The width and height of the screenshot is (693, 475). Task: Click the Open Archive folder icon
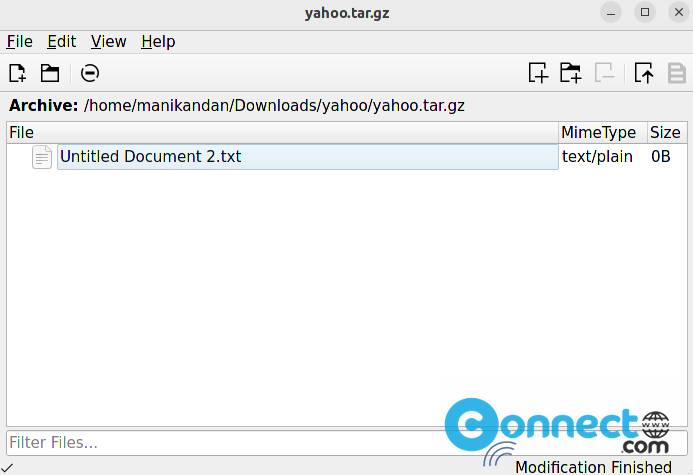point(50,73)
